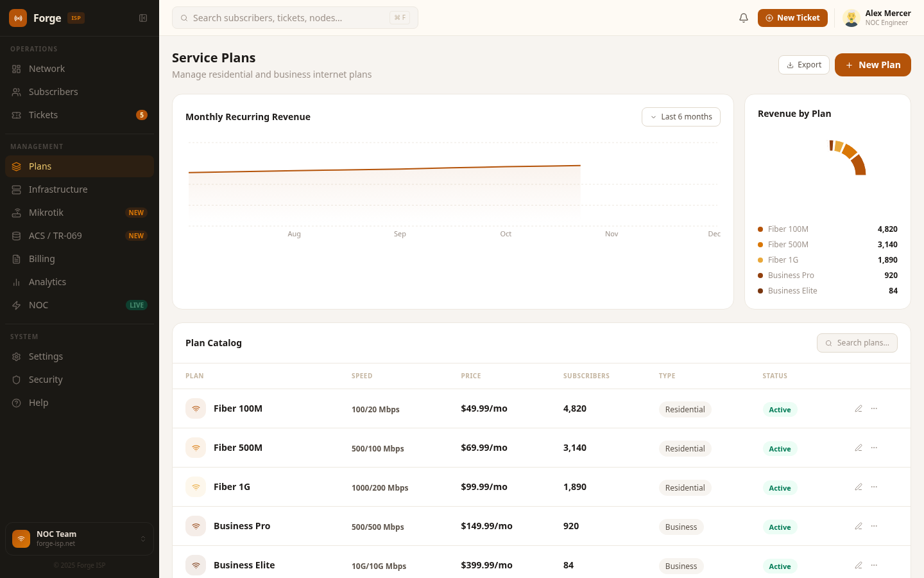The width and height of the screenshot is (924, 578).
Task: Click the NEW badge next to Mikrotik
Action: 136,213
